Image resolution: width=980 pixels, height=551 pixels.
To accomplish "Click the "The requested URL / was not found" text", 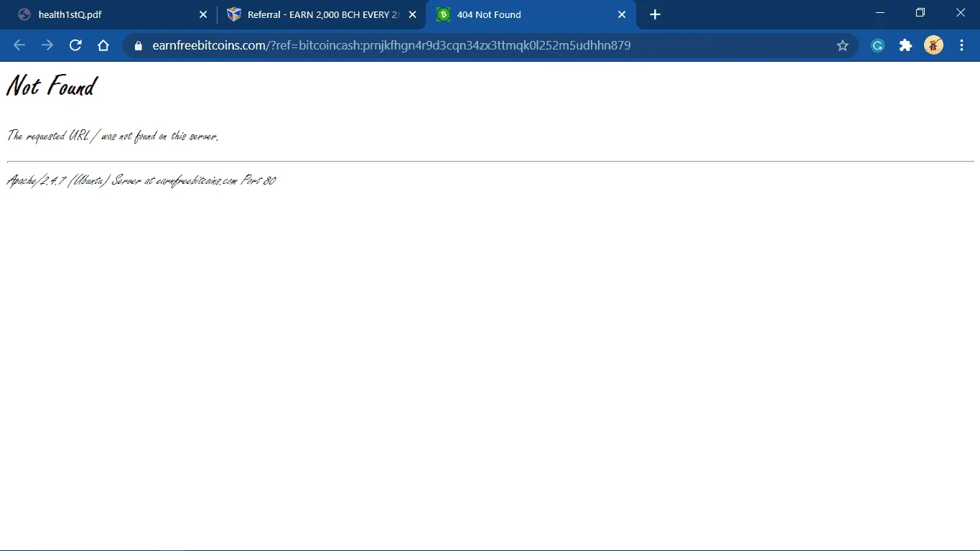I will click(x=113, y=136).
